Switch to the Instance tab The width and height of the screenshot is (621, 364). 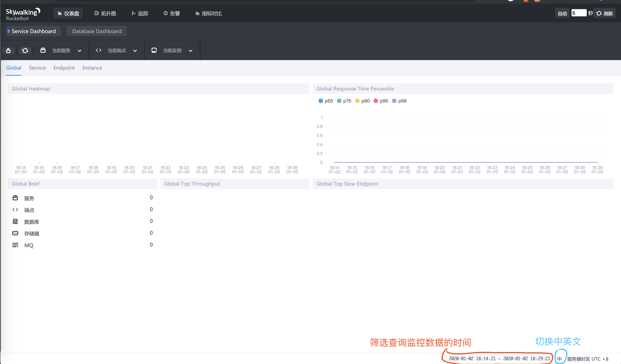92,68
